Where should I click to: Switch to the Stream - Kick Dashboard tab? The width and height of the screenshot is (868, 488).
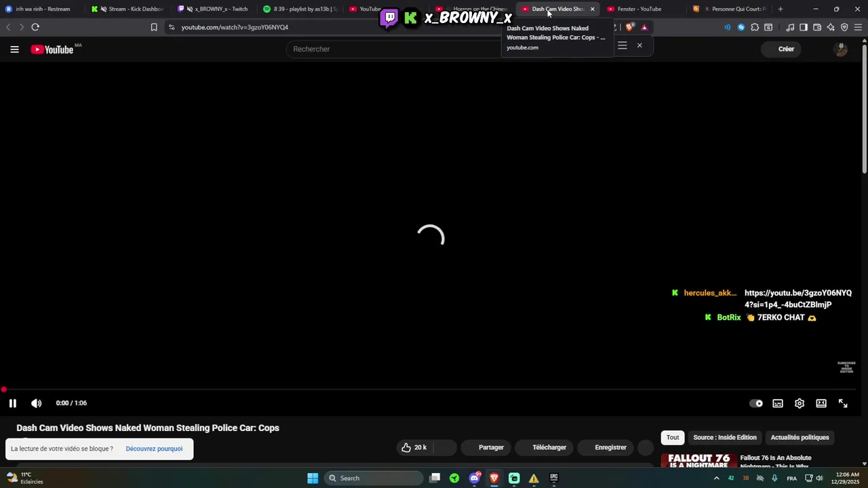129,9
